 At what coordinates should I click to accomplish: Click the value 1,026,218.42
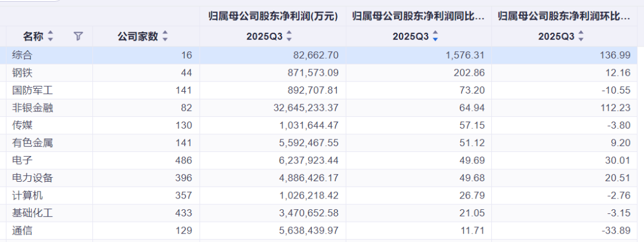pyautogui.click(x=308, y=196)
